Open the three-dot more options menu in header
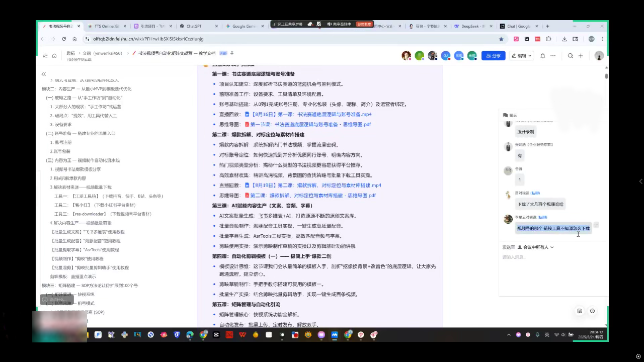The image size is (644, 362). [553, 56]
